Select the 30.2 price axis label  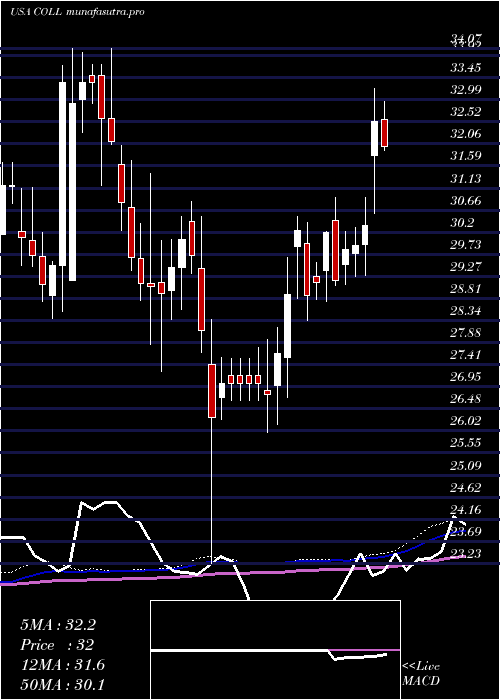(462, 222)
